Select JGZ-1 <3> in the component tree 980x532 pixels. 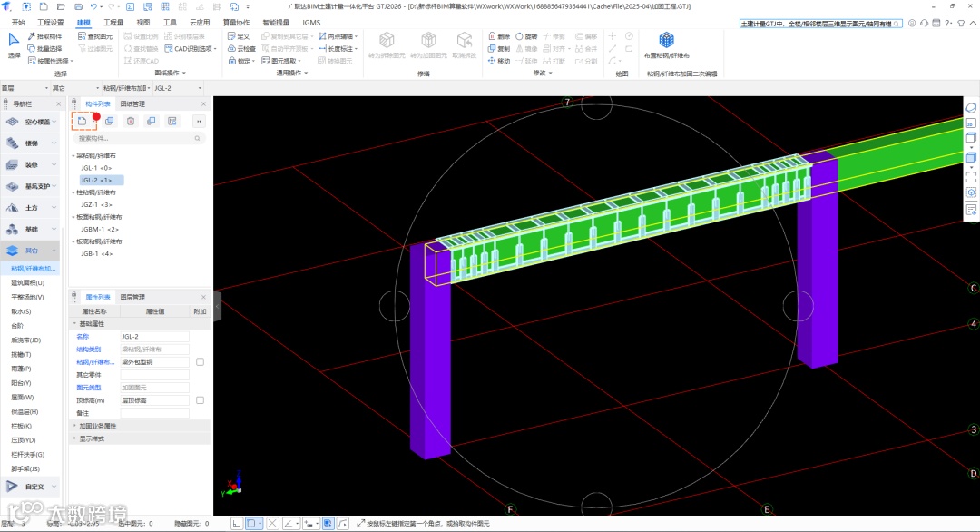(97, 204)
